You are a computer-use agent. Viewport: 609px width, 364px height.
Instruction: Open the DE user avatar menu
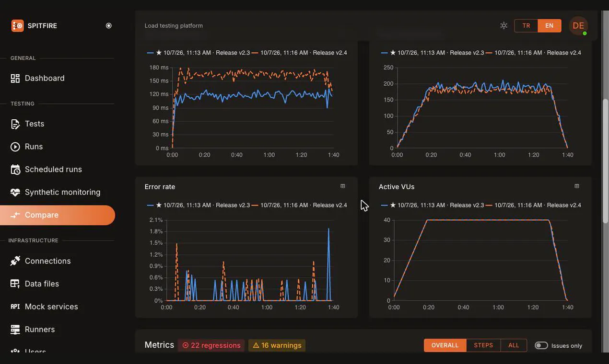click(x=578, y=26)
